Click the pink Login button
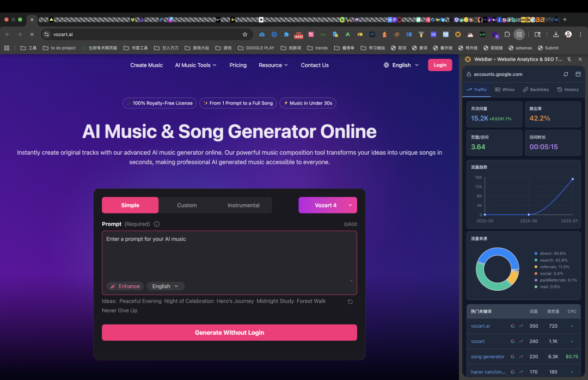The image size is (588, 380). (x=440, y=65)
